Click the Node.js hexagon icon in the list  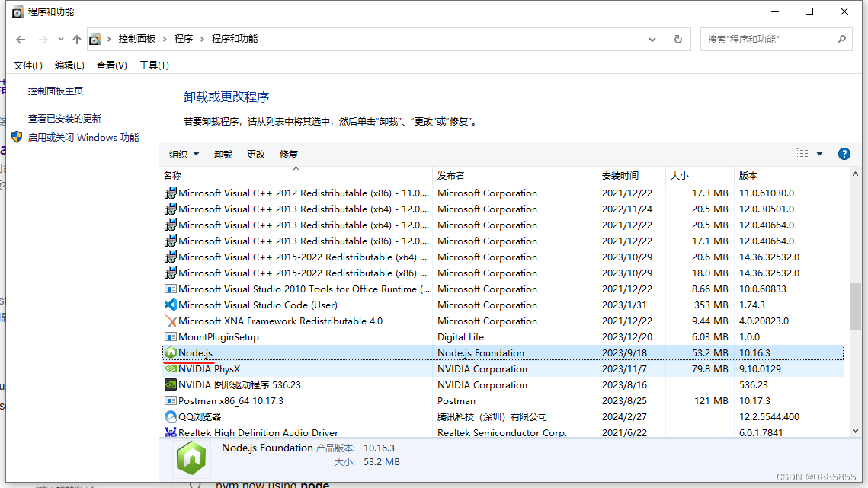(171, 353)
